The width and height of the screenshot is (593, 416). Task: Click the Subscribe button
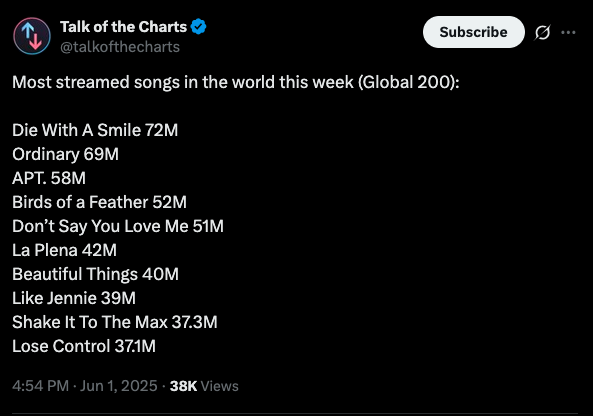coord(473,32)
